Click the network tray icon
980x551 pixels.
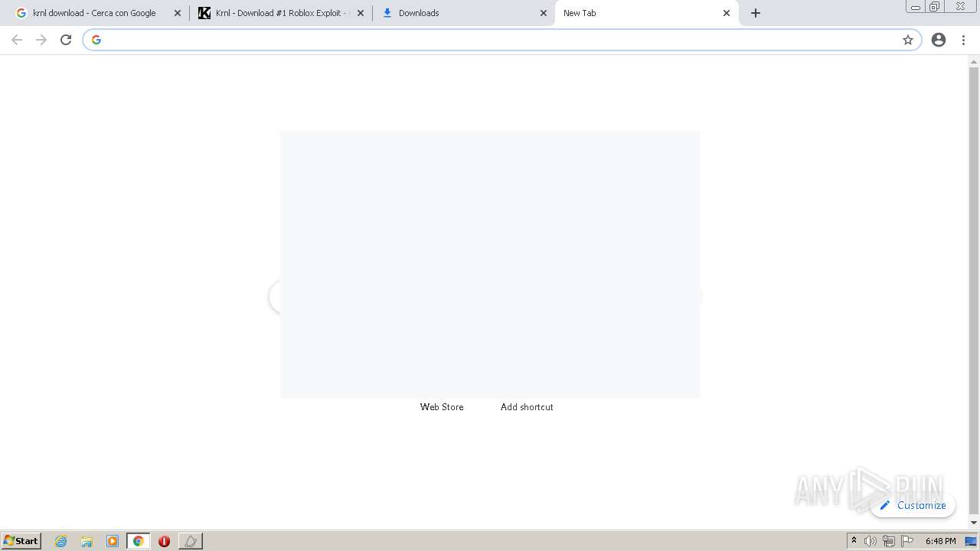pyautogui.click(x=889, y=541)
